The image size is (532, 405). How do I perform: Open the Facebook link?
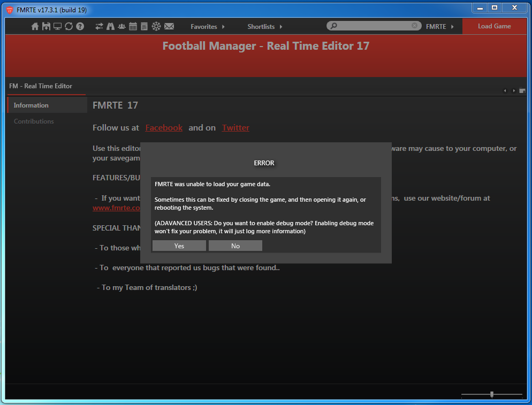click(164, 128)
